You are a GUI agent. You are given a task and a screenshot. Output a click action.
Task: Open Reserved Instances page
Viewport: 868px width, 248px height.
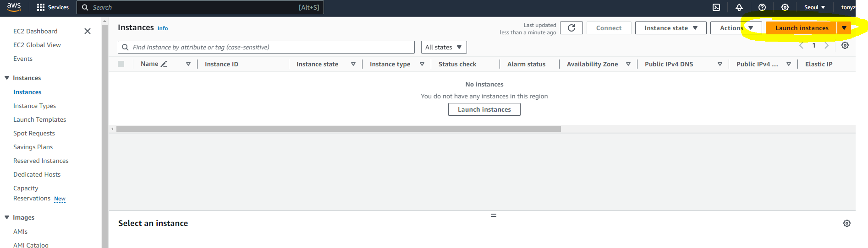[x=41, y=161]
